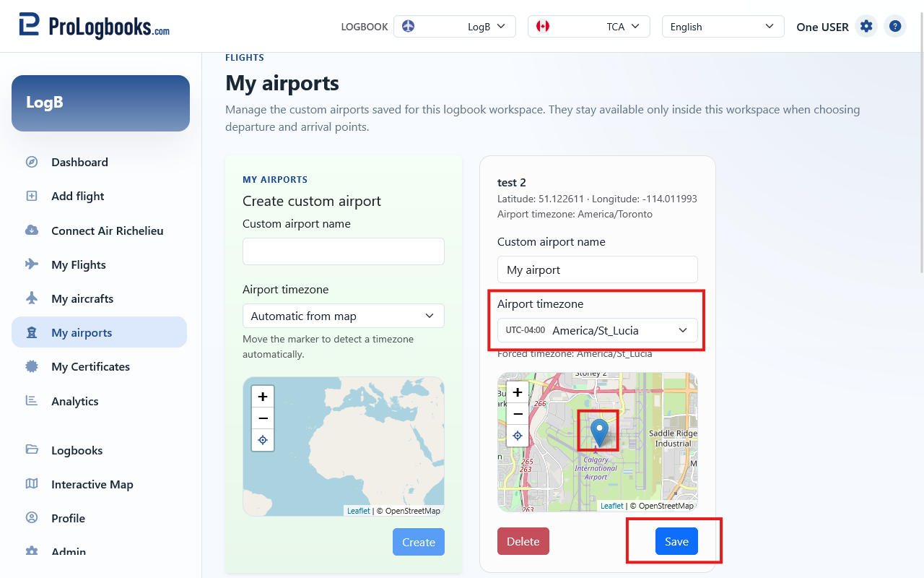
Task: Click the Interactive Map icon
Action: point(32,484)
